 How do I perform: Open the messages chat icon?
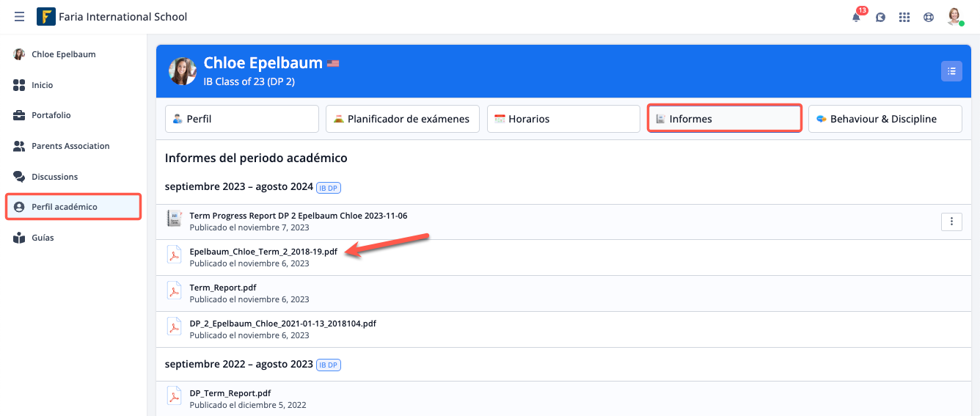tap(880, 17)
